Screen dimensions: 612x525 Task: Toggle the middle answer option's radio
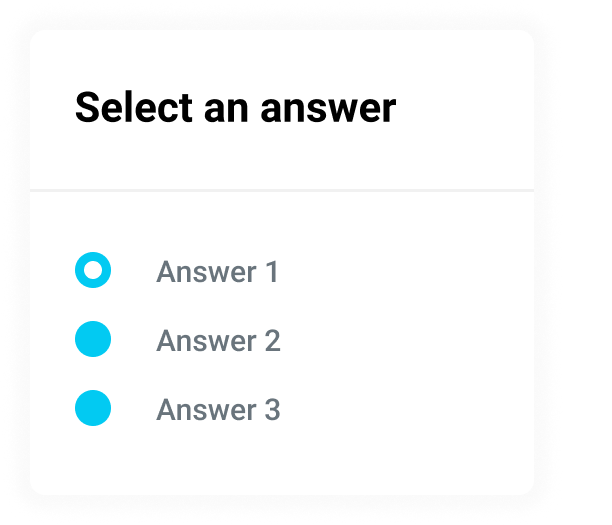tap(93, 339)
